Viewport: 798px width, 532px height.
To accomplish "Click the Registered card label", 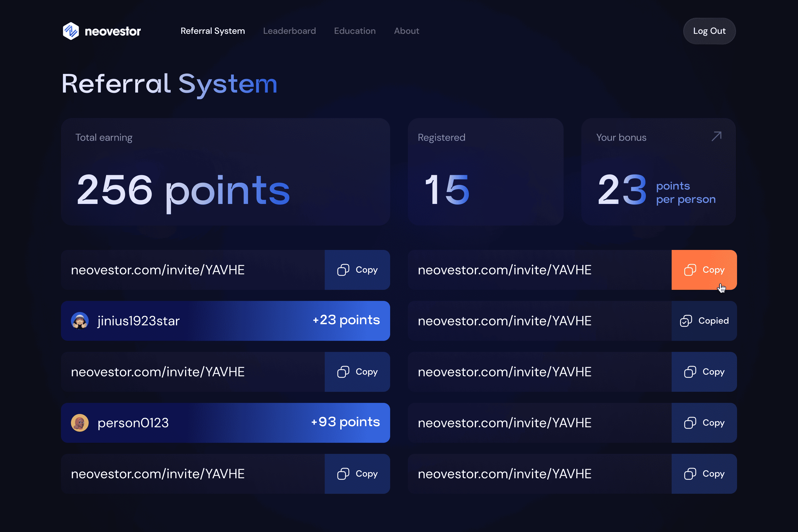I will click(x=441, y=137).
